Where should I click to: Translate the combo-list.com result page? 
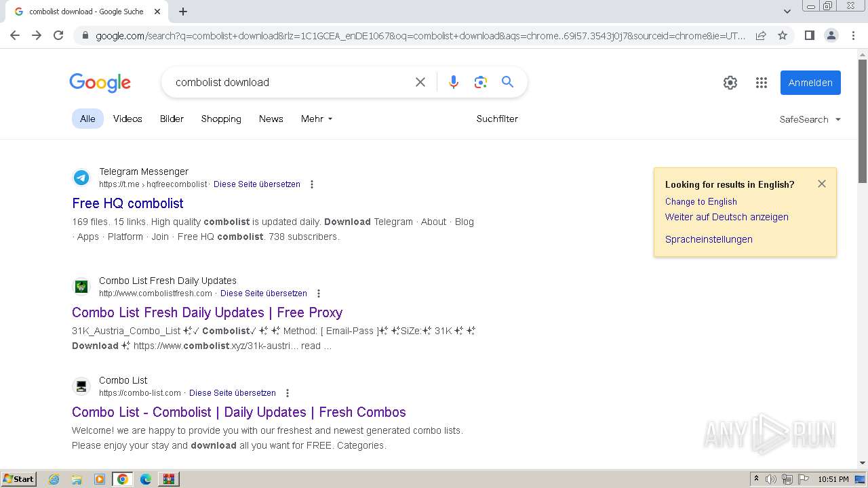[x=232, y=393]
